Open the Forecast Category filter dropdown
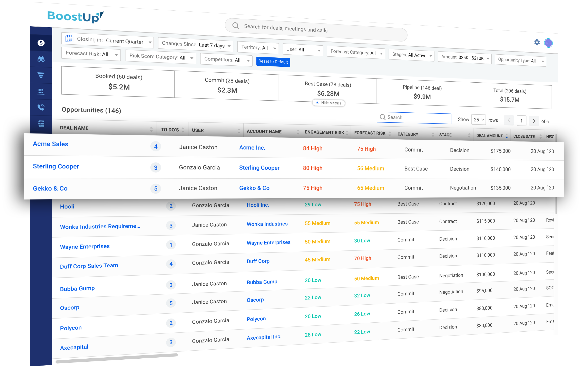The width and height of the screenshot is (588, 368). click(x=356, y=52)
